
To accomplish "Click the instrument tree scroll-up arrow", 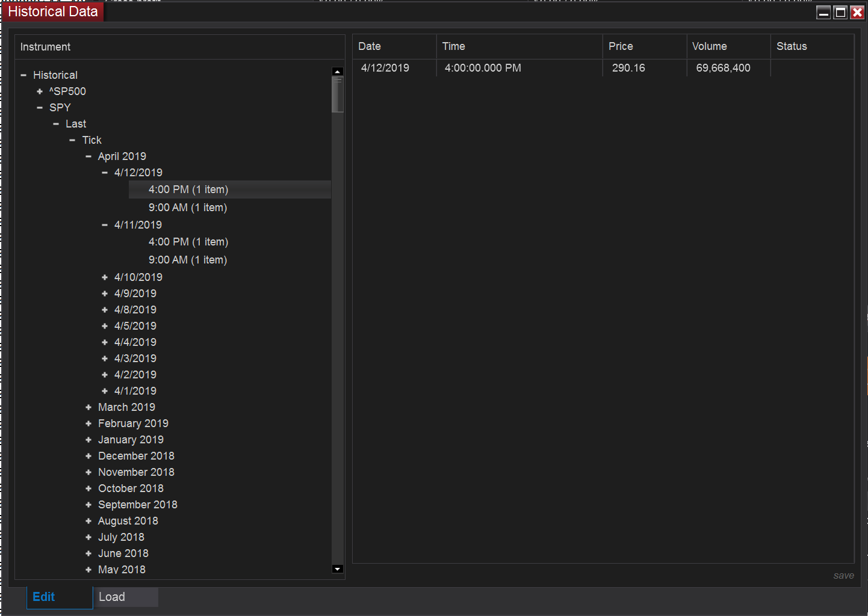I will point(338,72).
